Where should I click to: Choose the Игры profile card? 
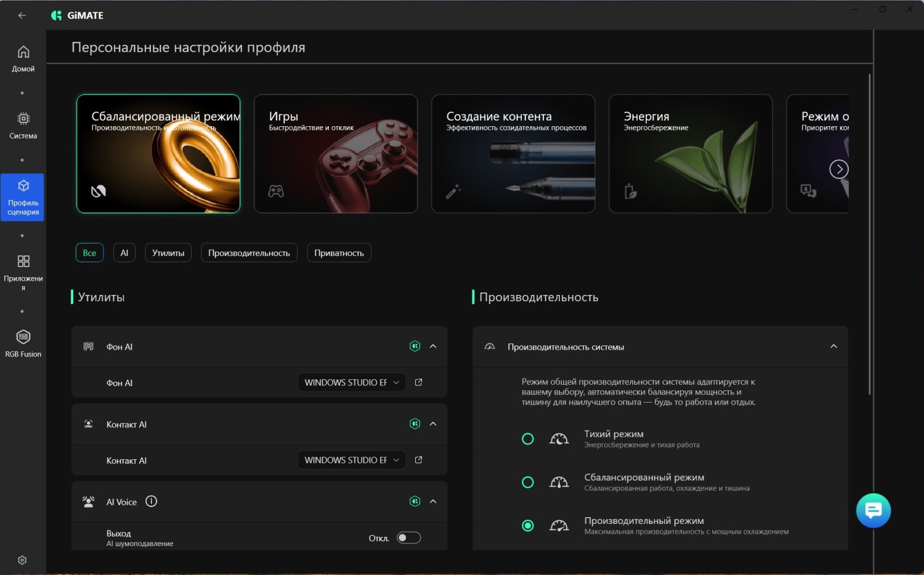tap(336, 154)
